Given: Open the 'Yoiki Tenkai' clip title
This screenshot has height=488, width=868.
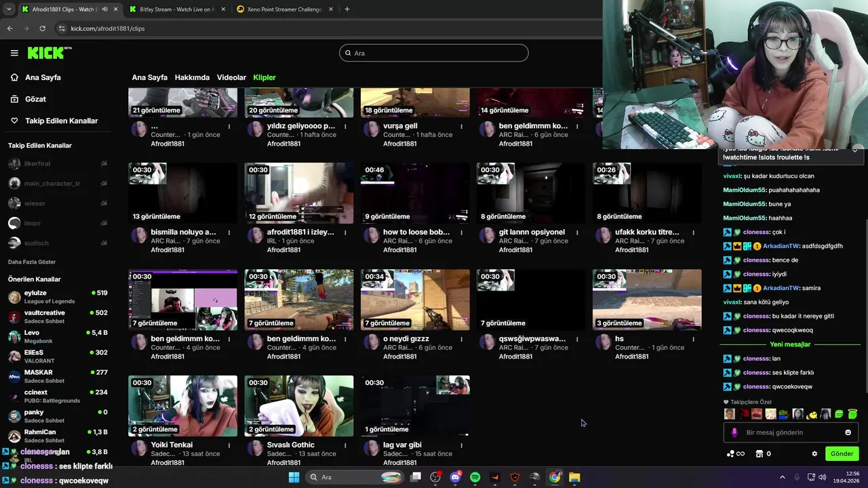Looking at the screenshot, I should click(x=172, y=445).
